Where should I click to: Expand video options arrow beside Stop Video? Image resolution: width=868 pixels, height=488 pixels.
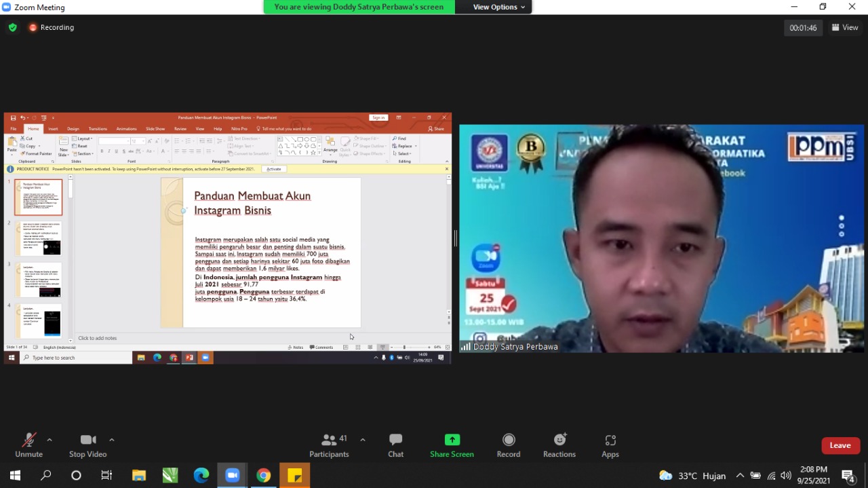pos(112,440)
